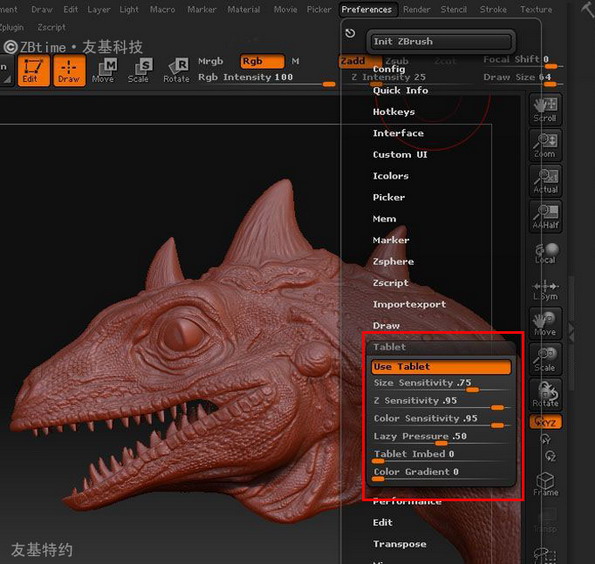
Task: Open the Texture menu
Action: tap(536, 9)
